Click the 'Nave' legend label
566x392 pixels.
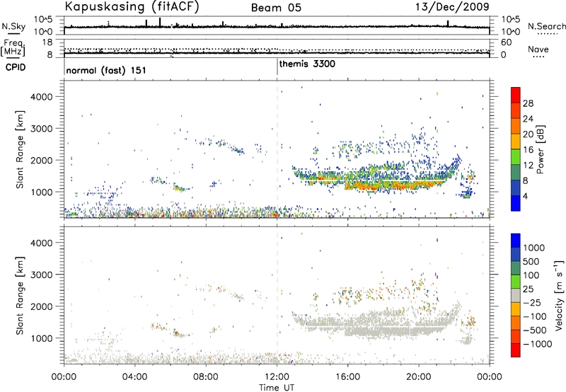(538, 49)
